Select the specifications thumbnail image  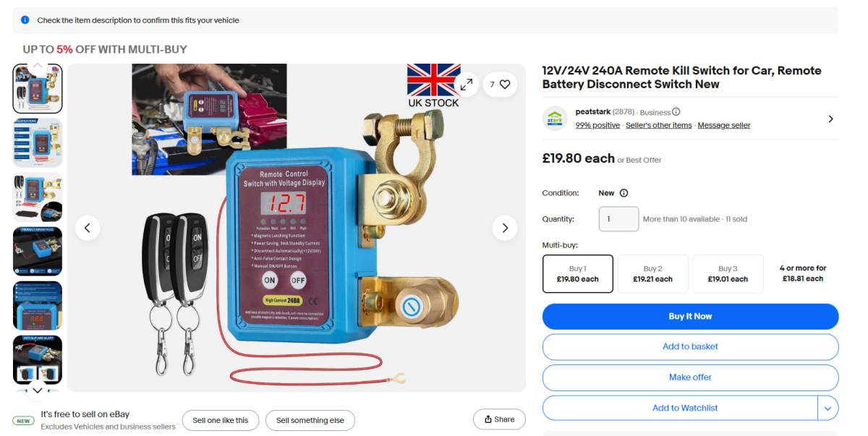(x=38, y=142)
